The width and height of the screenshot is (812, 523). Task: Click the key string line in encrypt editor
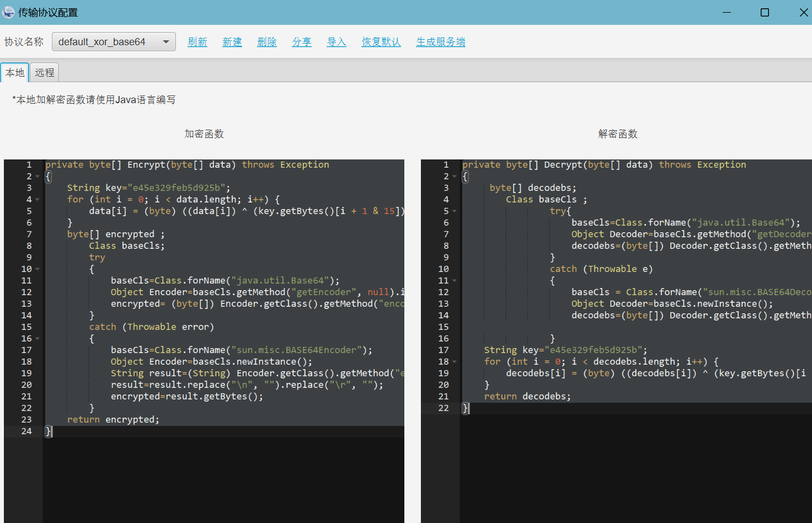(x=148, y=188)
